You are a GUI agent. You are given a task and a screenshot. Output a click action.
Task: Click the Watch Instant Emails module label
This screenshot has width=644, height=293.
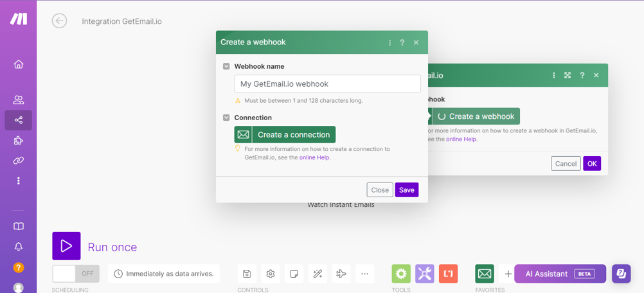coord(341,205)
